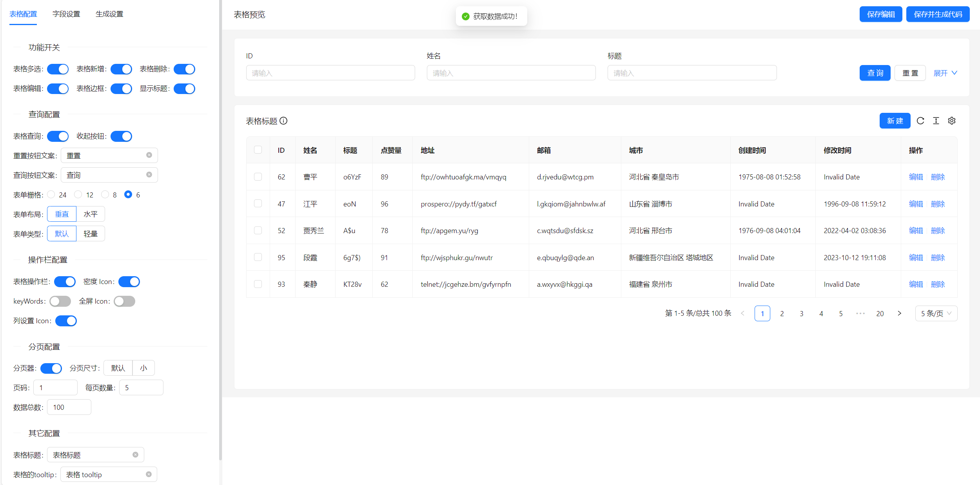Viewport: 980px width, 485px height.
Task: Click the refresh icon above the table
Action: coord(920,121)
